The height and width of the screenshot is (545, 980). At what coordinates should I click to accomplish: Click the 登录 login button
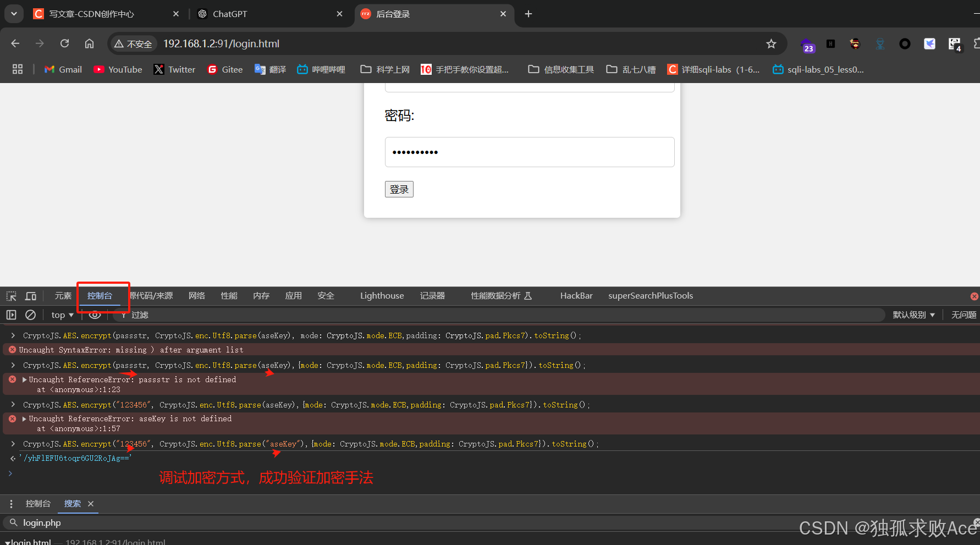tap(399, 189)
